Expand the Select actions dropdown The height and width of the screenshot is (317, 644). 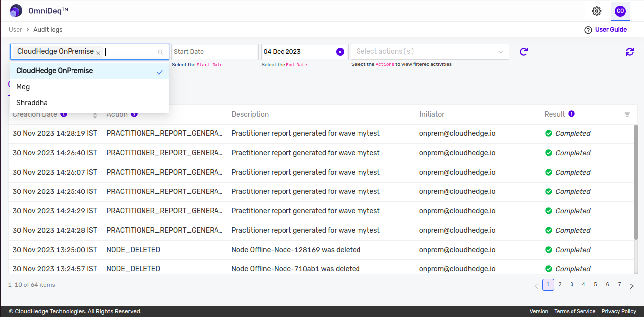click(x=429, y=52)
